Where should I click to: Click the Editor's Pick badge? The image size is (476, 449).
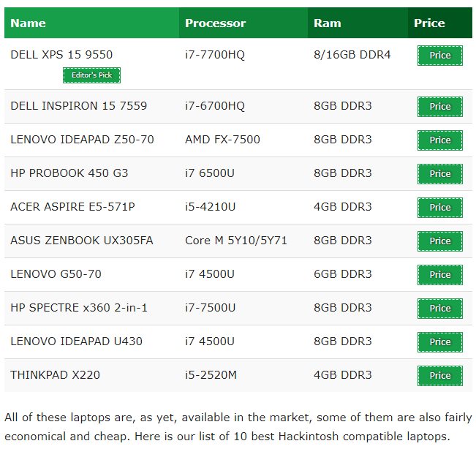pos(91,75)
